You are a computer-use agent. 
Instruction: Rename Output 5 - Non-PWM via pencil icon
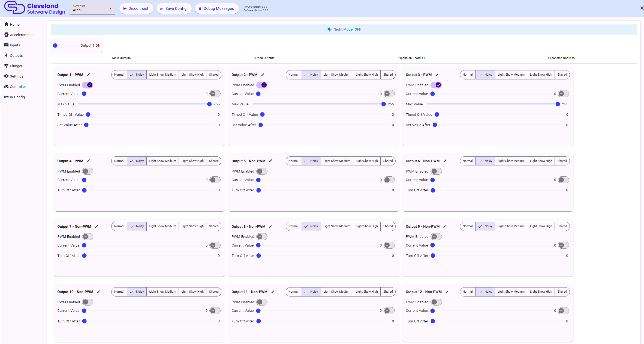click(x=270, y=161)
